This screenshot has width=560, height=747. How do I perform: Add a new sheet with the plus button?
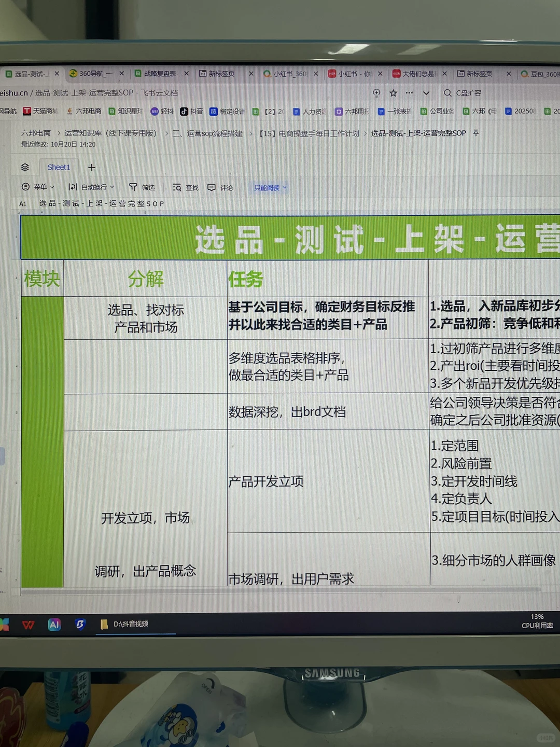(x=92, y=167)
